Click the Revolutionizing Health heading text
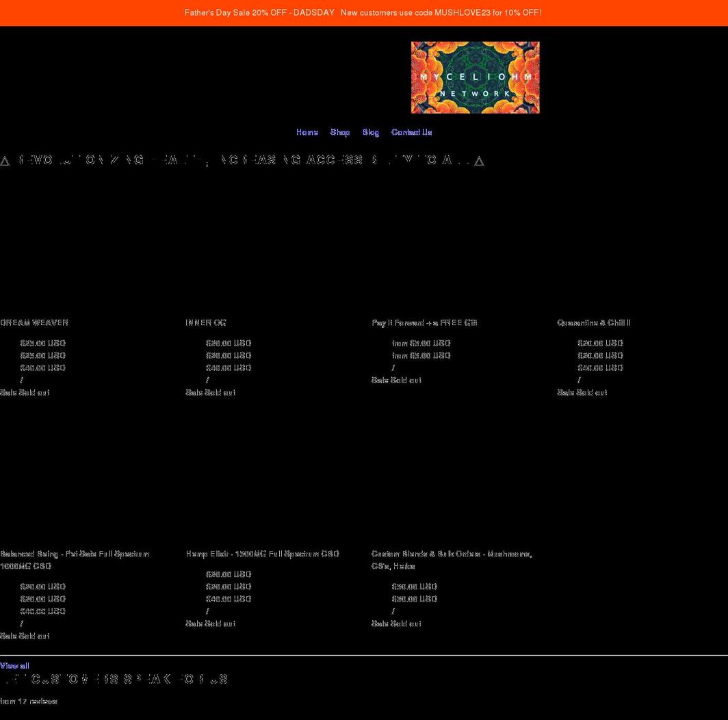 coord(242,160)
